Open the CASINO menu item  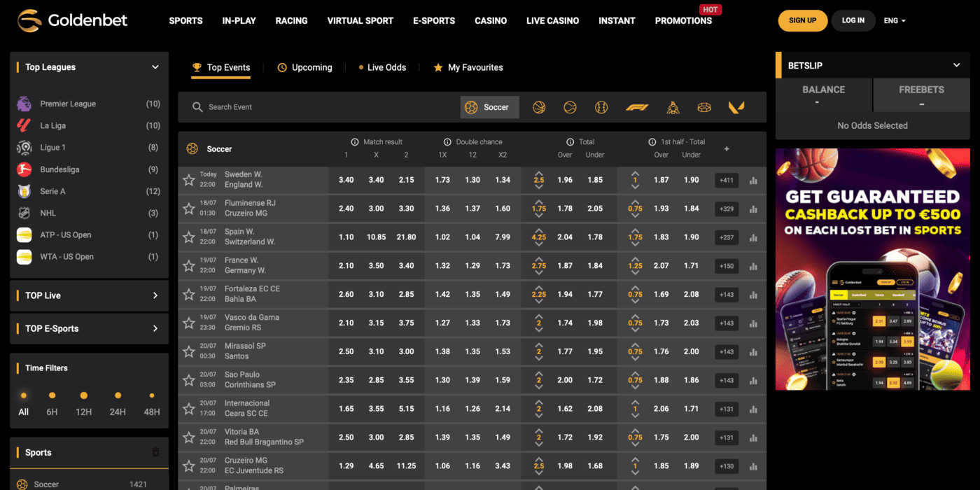pyautogui.click(x=491, y=20)
